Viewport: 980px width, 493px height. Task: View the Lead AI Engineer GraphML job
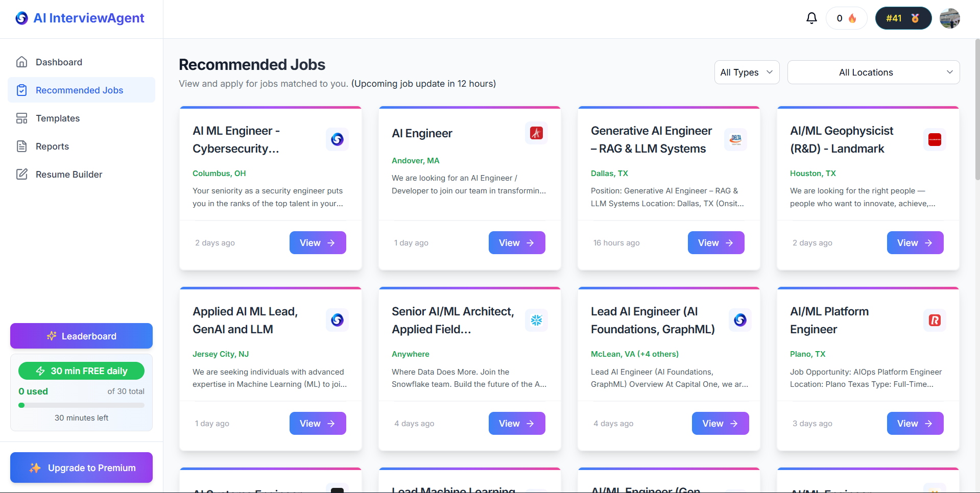pos(720,424)
